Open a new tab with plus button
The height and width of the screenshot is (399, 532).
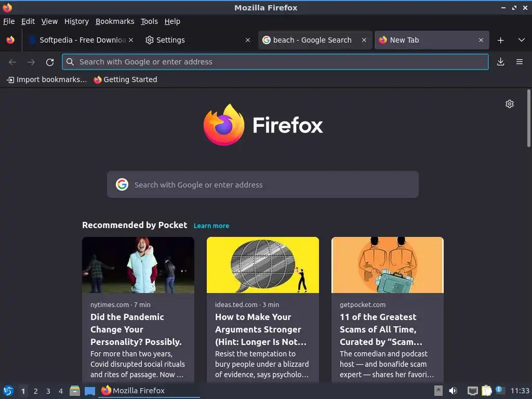coord(500,41)
